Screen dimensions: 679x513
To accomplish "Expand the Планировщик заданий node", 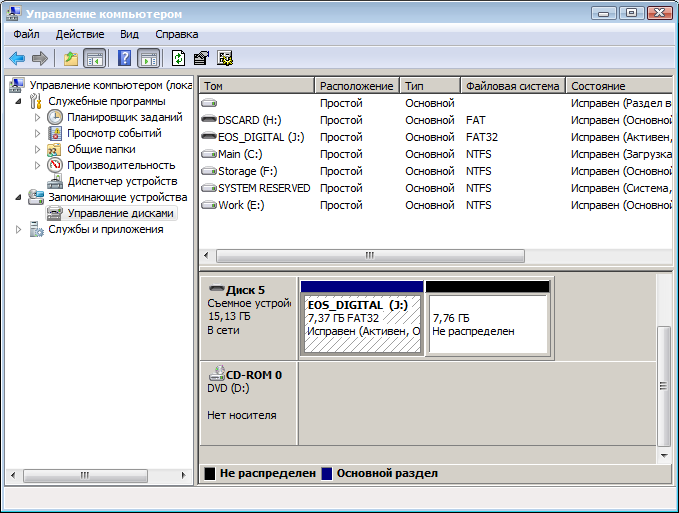I will (x=40, y=117).
